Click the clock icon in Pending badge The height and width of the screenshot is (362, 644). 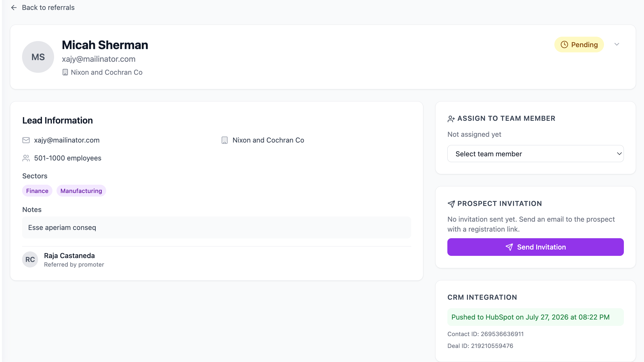click(564, 45)
